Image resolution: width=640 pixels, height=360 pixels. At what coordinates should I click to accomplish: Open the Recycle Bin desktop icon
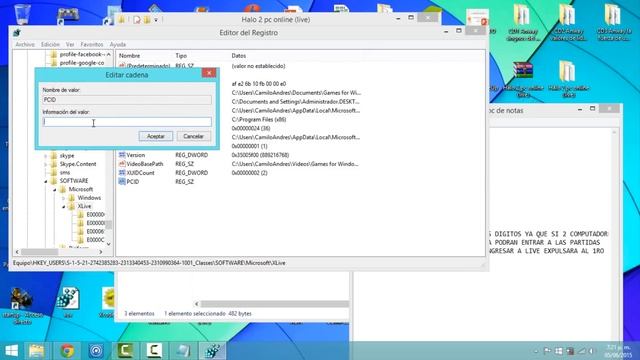pyautogui.click(x=22, y=15)
